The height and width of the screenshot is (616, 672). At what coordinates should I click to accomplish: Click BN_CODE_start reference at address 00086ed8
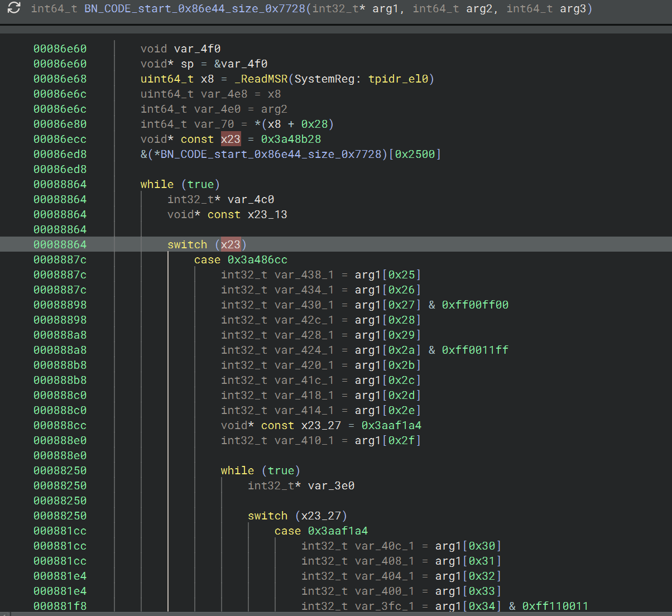click(273, 154)
